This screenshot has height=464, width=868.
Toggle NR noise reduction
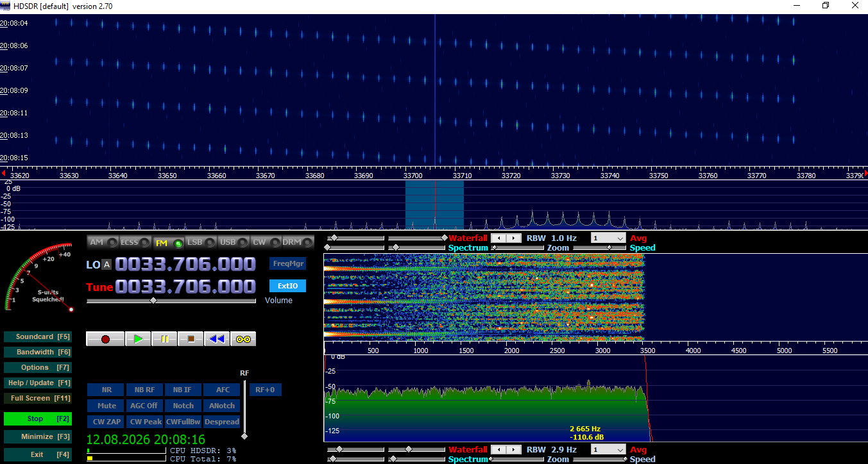pyautogui.click(x=106, y=390)
